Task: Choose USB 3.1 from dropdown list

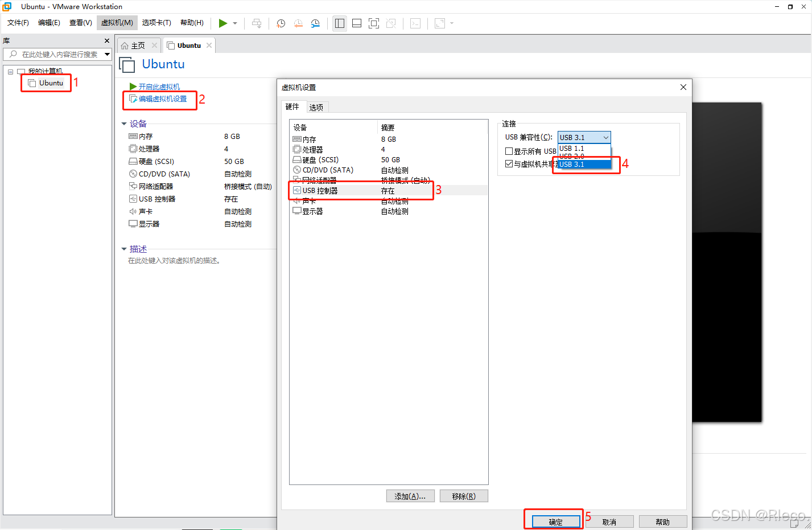Action: 584,165
